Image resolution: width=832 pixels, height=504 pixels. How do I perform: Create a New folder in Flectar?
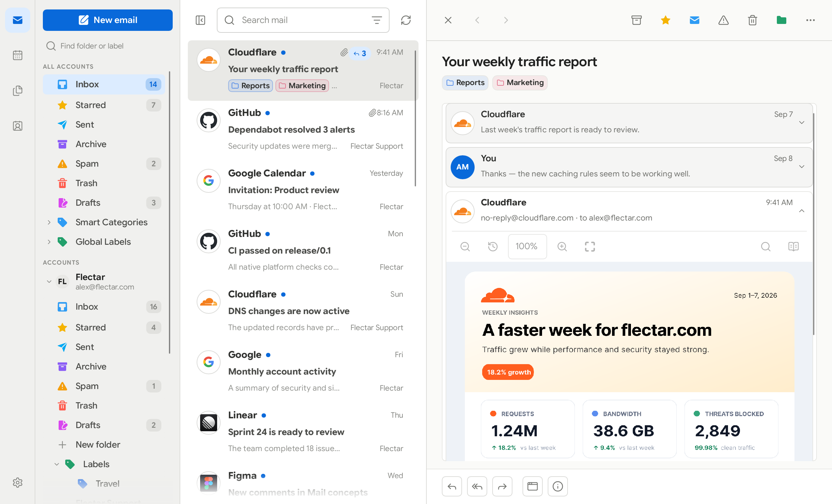[x=104, y=445]
